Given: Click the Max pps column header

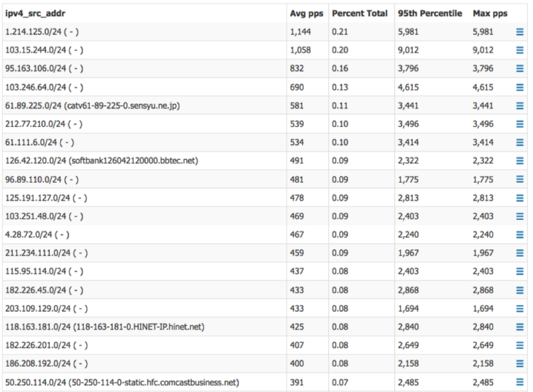Looking at the screenshot, I should pyautogui.click(x=490, y=13).
